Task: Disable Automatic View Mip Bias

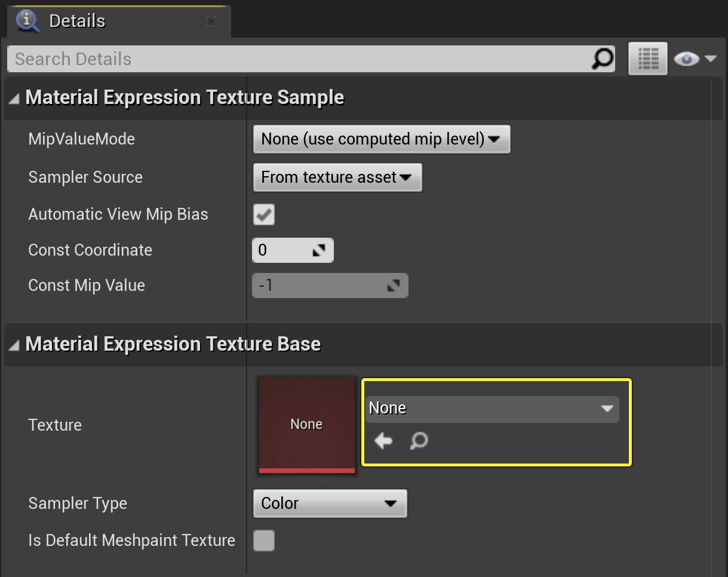Action: 263,214
